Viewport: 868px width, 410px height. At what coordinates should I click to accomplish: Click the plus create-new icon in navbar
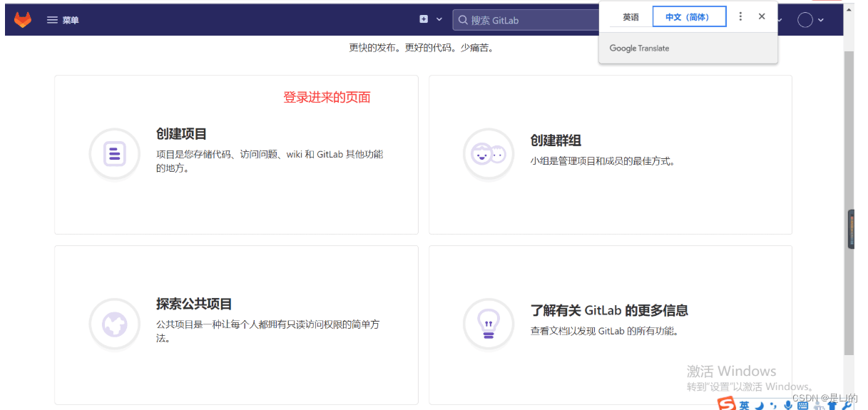(x=424, y=19)
